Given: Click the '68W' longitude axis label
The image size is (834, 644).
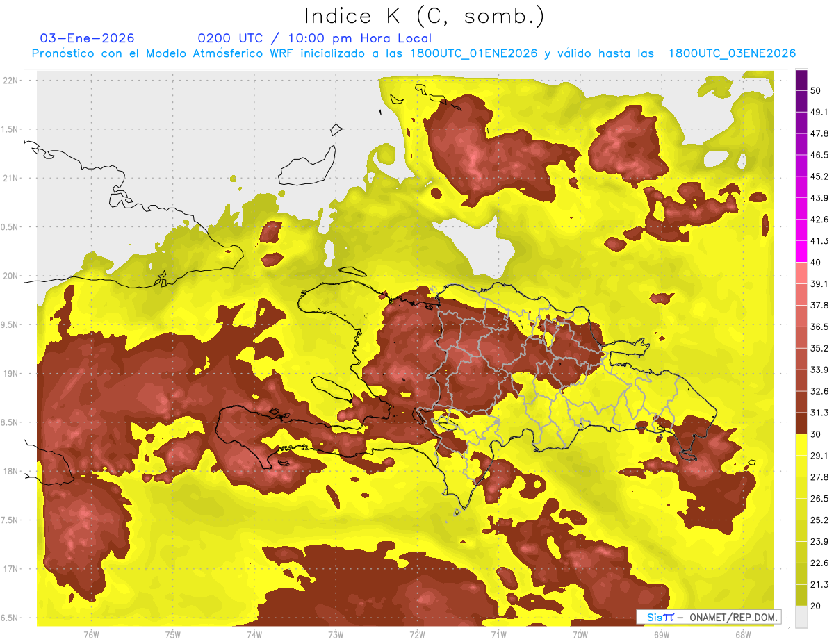Looking at the screenshot, I should pos(743,634).
